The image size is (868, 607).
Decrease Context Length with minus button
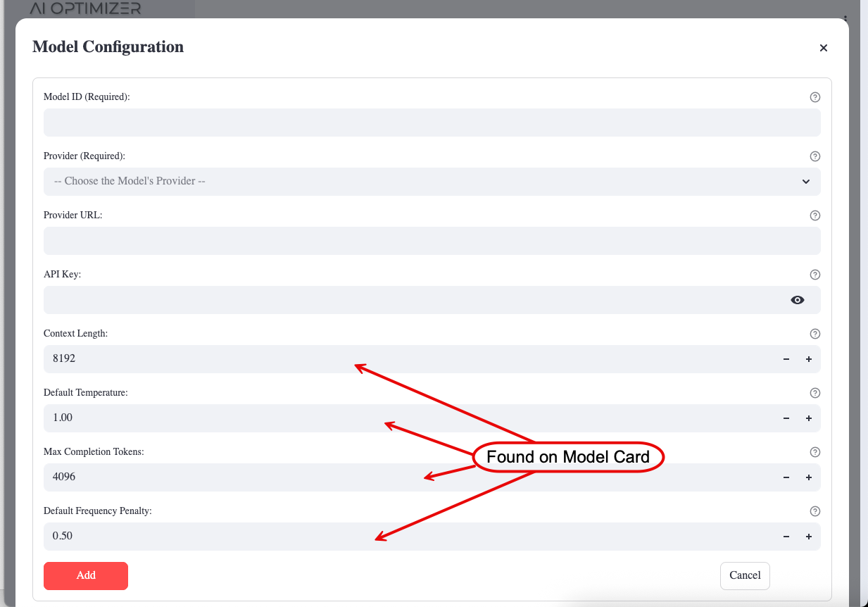[x=786, y=359]
